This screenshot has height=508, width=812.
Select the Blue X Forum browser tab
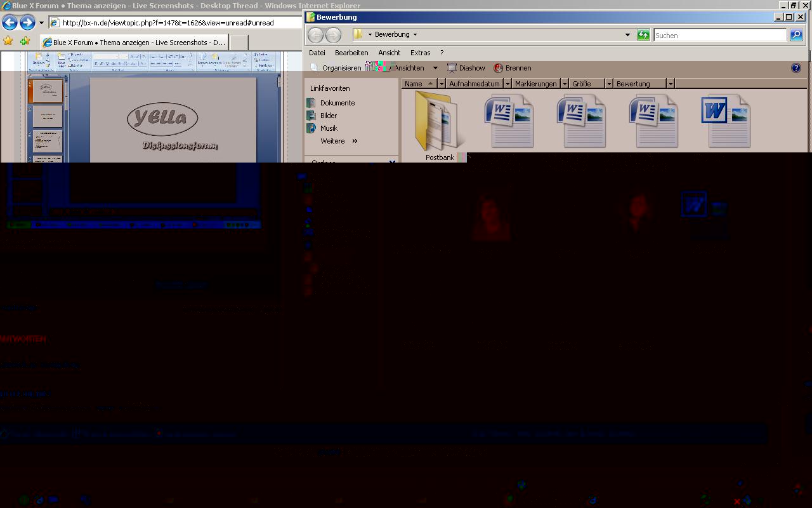133,43
